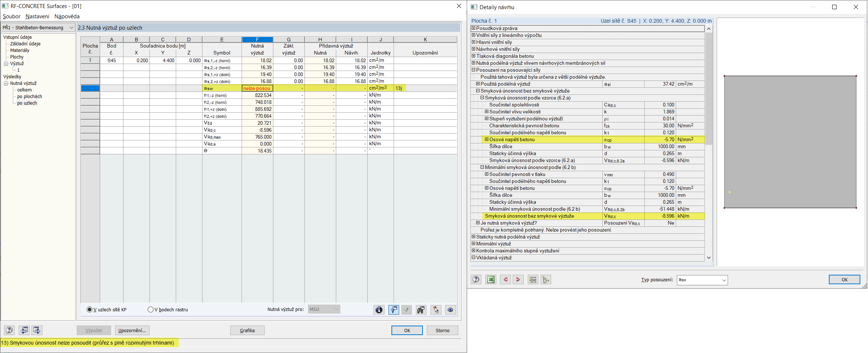Viewport: 868px width, 353px height.
Task: Click OK next to the Storno button
Action: point(407,330)
